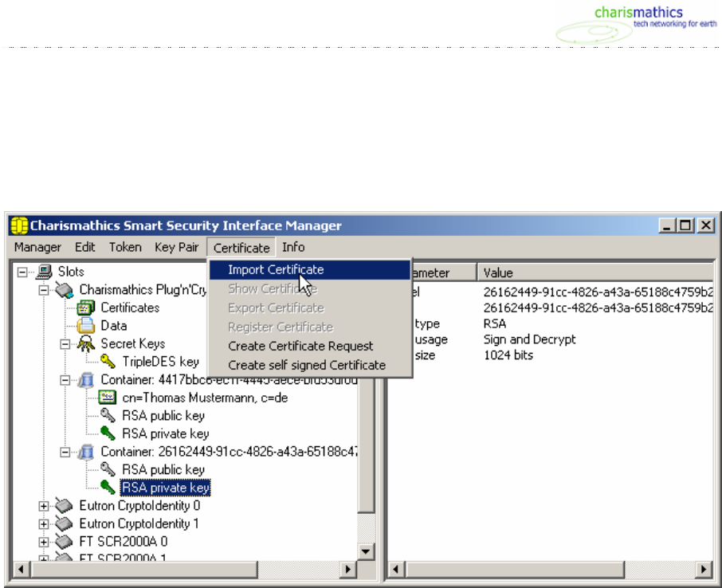Viewport: 722px width, 588px height.
Task: Click the right arrow on the details horizontal scrollbar
Action: [x=703, y=569]
